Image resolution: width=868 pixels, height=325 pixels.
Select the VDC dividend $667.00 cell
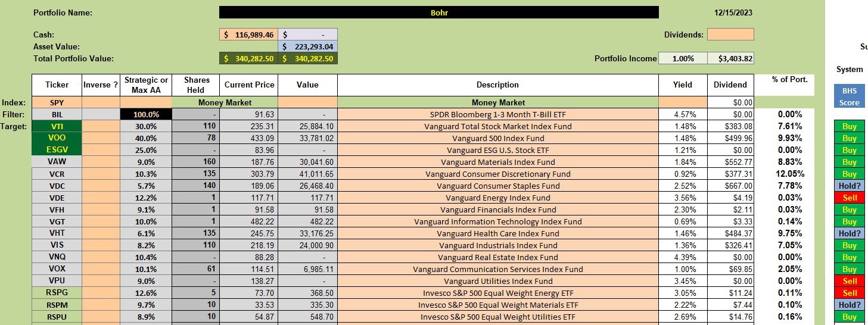(730, 186)
